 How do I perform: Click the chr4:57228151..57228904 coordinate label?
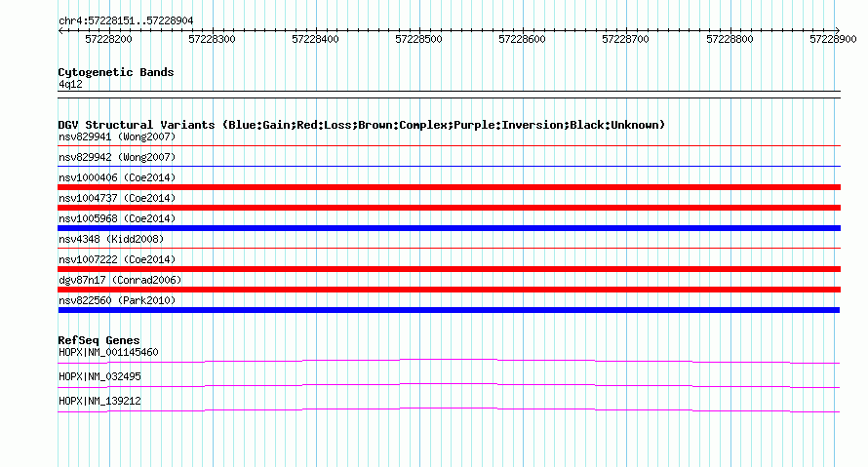click(126, 21)
